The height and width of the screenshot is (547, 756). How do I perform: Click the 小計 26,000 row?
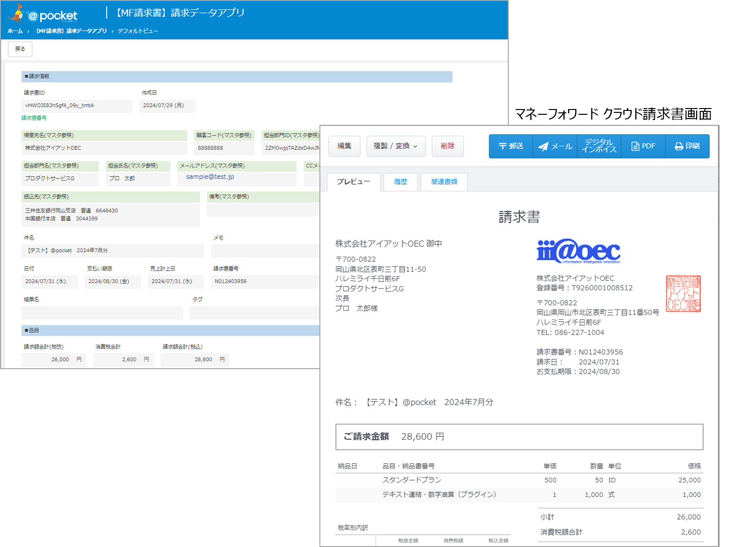(621, 517)
